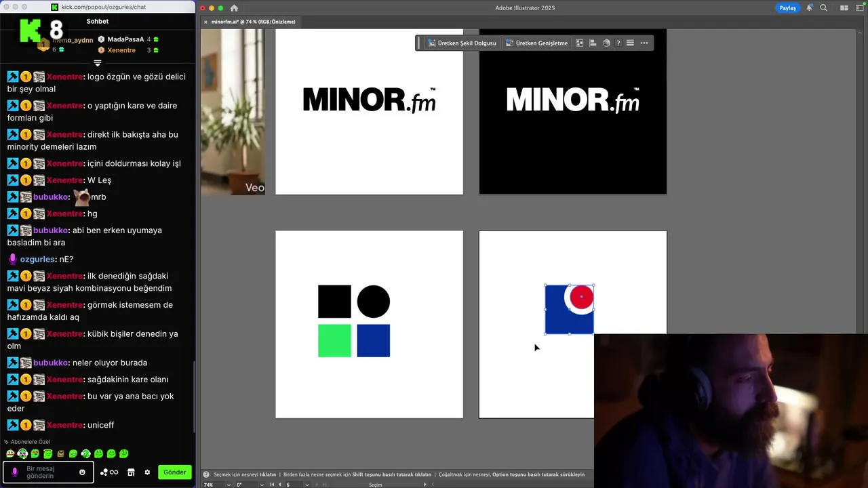
Task: Select the white-background MINOR.fm logo artwork
Action: pyautogui.click(x=369, y=100)
